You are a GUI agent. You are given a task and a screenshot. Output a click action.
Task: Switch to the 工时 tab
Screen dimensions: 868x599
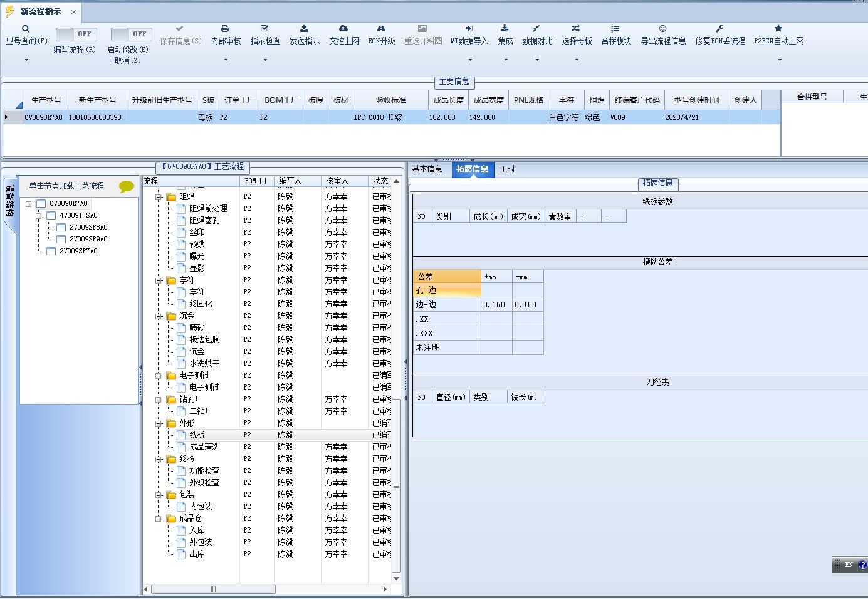[507, 169]
